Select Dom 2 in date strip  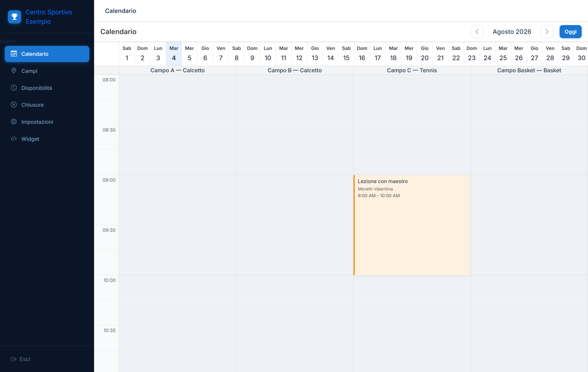[142, 54]
